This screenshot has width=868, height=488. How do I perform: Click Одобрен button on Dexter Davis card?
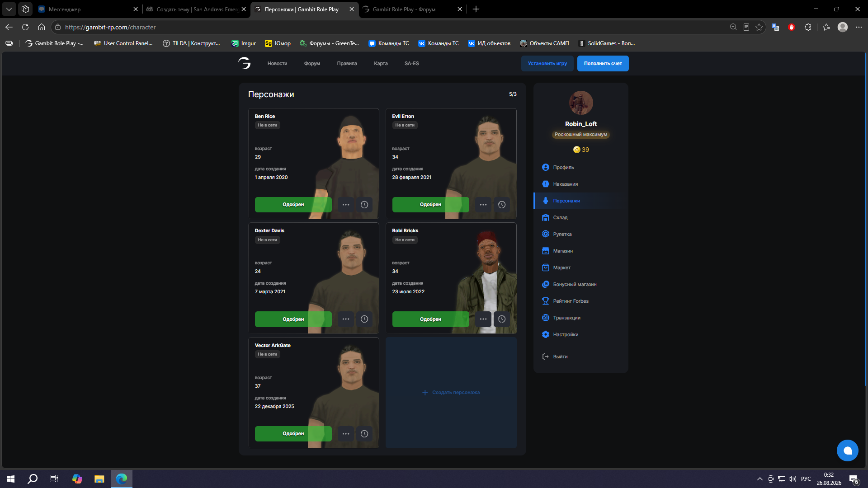coord(293,319)
